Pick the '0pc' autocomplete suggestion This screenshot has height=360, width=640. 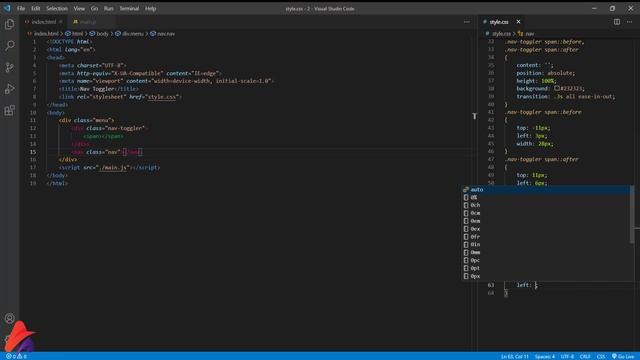tap(546, 260)
